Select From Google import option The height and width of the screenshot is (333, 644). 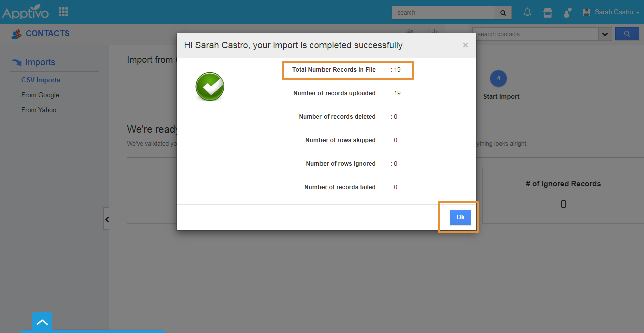click(40, 95)
